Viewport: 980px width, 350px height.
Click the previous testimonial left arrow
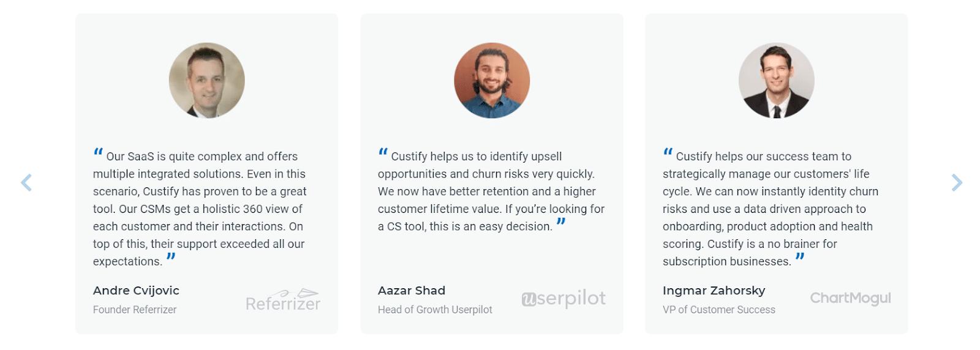coord(26,182)
